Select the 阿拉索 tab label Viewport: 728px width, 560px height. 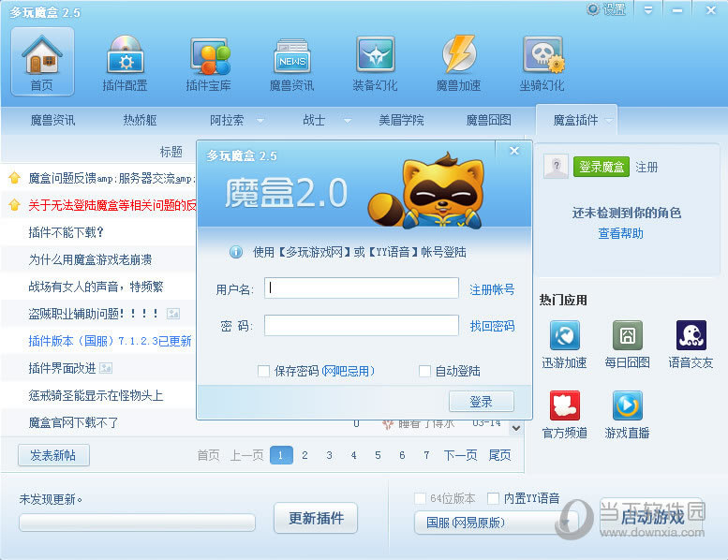(227, 121)
